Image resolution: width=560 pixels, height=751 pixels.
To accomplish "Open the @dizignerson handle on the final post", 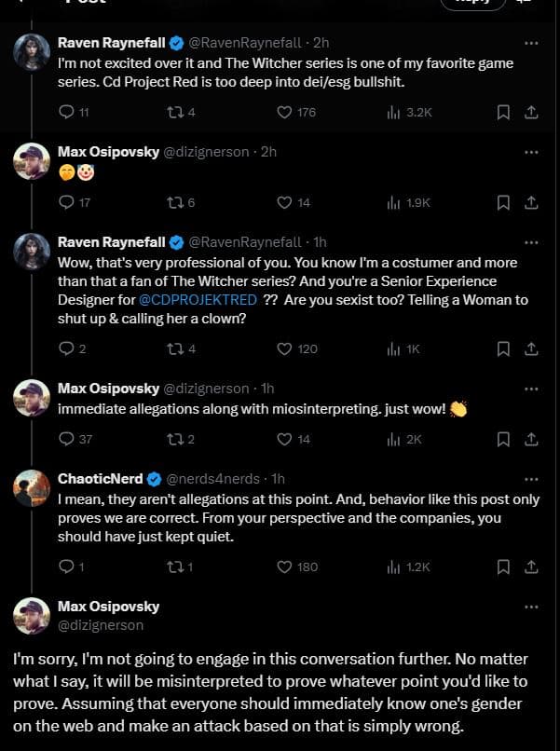I will tap(101, 625).
